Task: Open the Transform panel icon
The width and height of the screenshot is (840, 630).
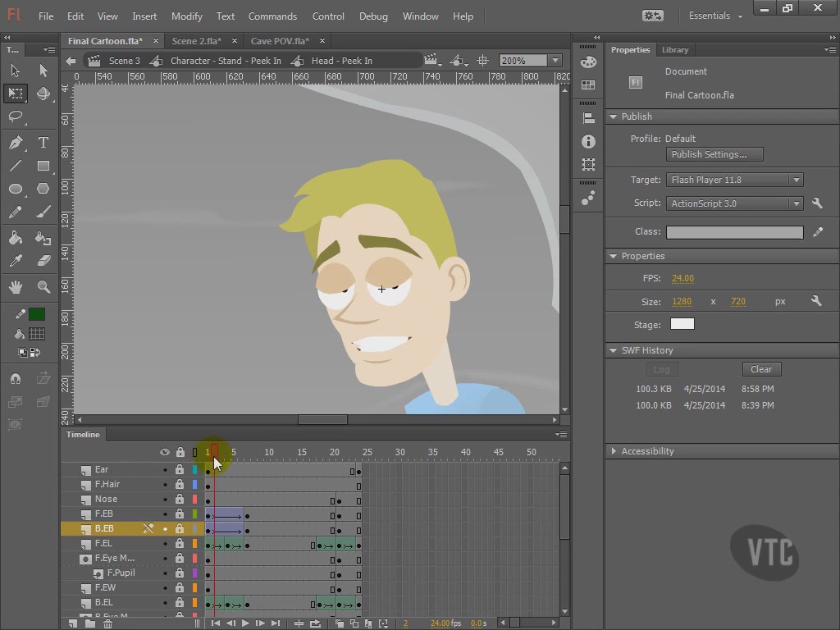Action: pos(588,164)
